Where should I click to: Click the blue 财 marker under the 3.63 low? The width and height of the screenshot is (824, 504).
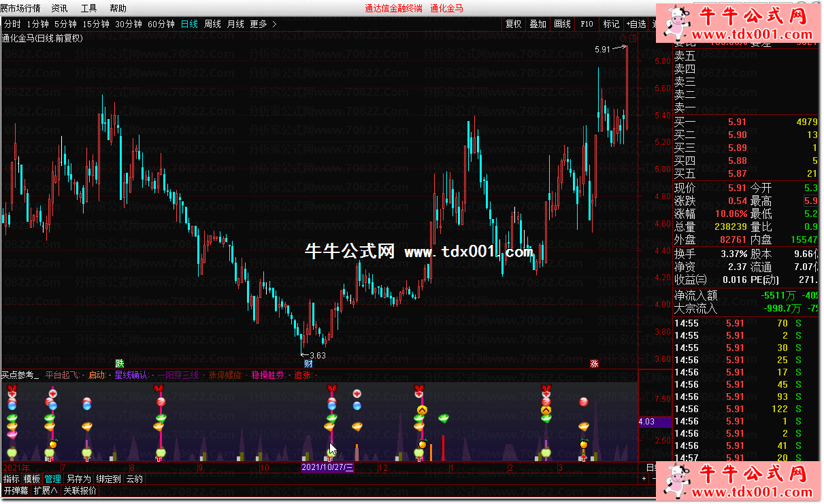(x=308, y=363)
